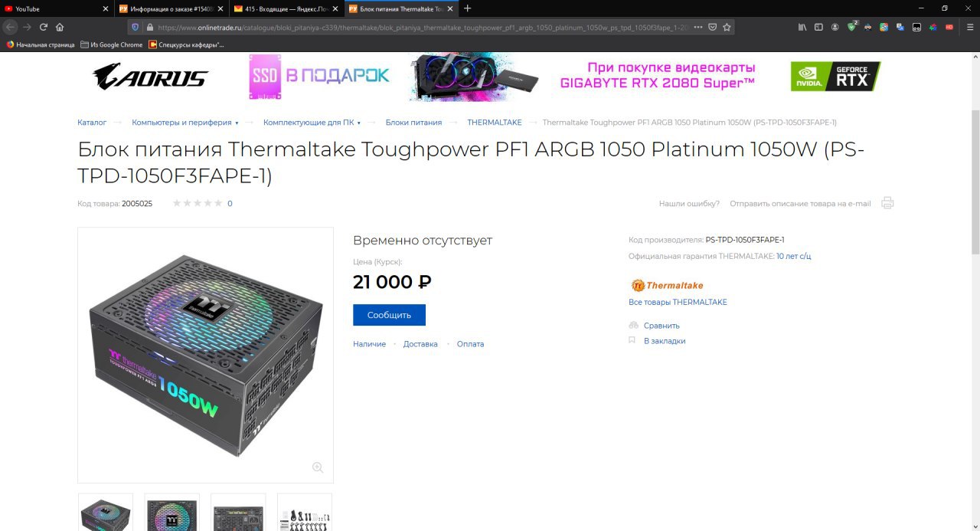Go to browser home page icon
The height and width of the screenshot is (531, 980).
pyautogui.click(x=60, y=27)
